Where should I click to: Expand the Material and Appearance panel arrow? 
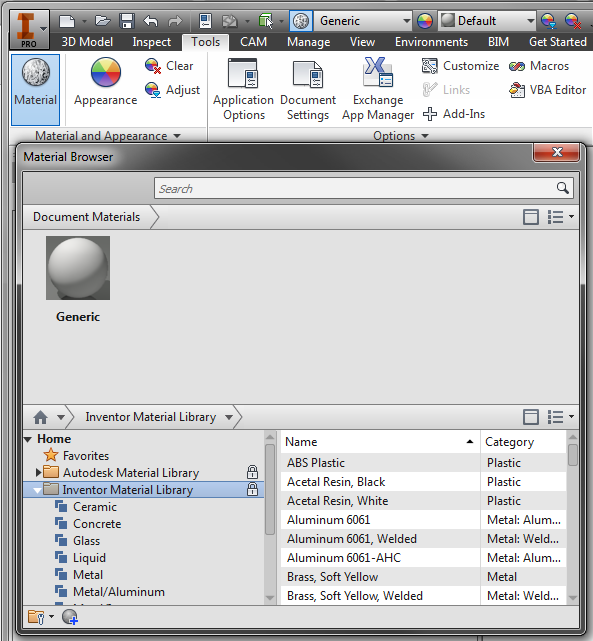(177, 136)
